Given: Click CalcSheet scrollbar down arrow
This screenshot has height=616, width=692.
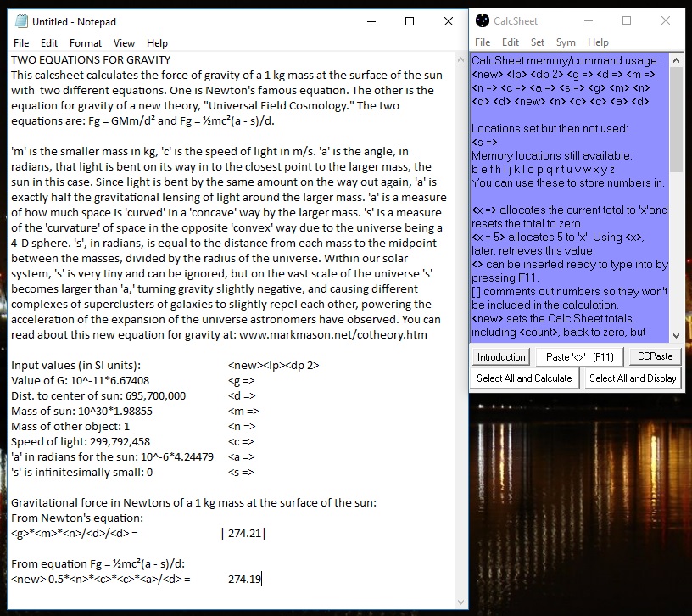Looking at the screenshot, I should (x=676, y=336).
